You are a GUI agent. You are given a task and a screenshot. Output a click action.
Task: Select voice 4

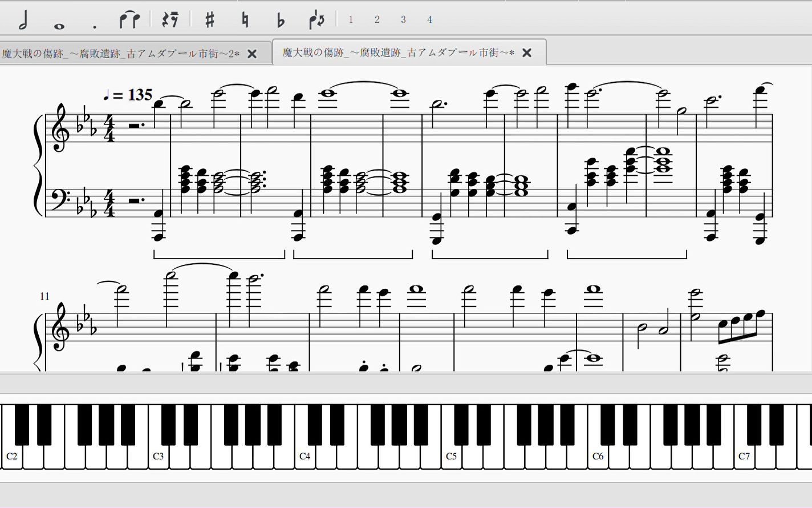pyautogui.click(x=429, y=20)
